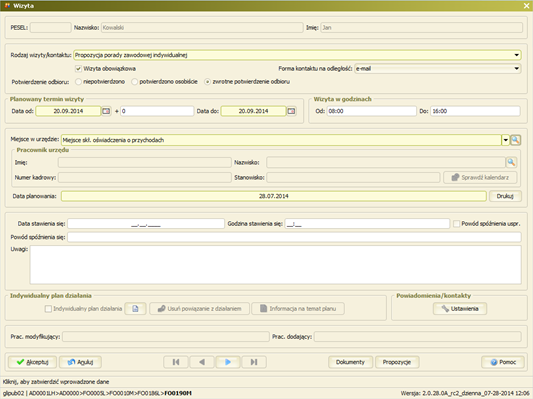Screen dimensions: 533x399
Task: Click the plus days offset field
Action: coord(157,111)
